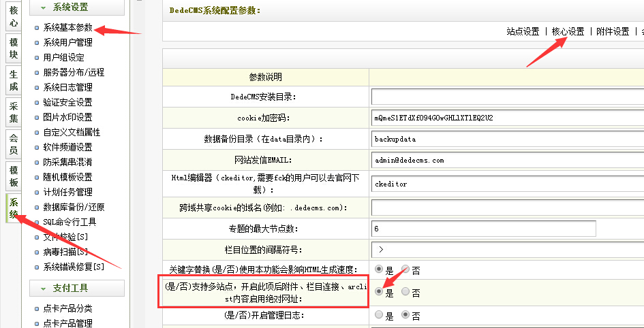Open the 核心设置 config tab
This screenshot has width=644, height=328.
568,31
